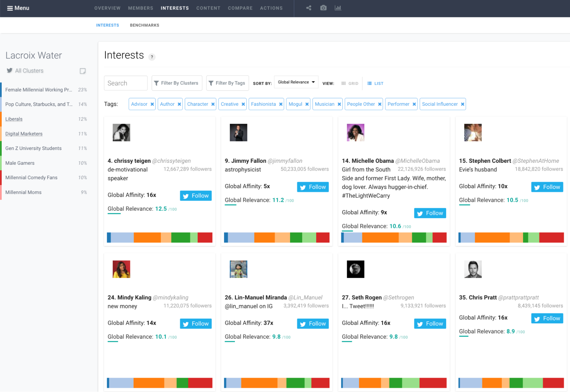This screenshot has width=570, height=392.
Task: Click chrissy teigen's red cluster bar segment
Action: [205, 237]
